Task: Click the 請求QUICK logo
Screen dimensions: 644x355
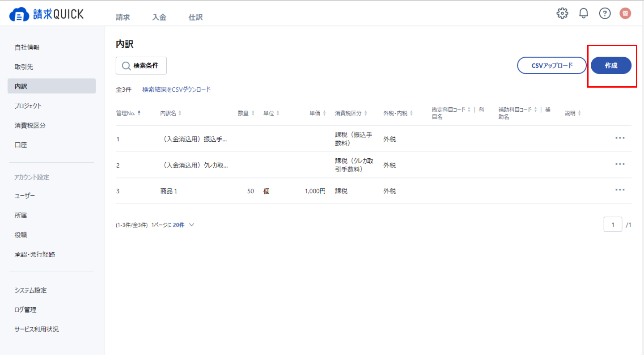Action: [x=46, y=14]
